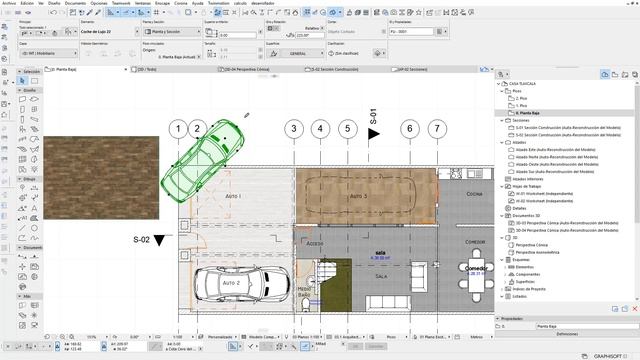Click the red delete X in Navigator footer
The image size is (640, 360).
[x=635, y=309]
